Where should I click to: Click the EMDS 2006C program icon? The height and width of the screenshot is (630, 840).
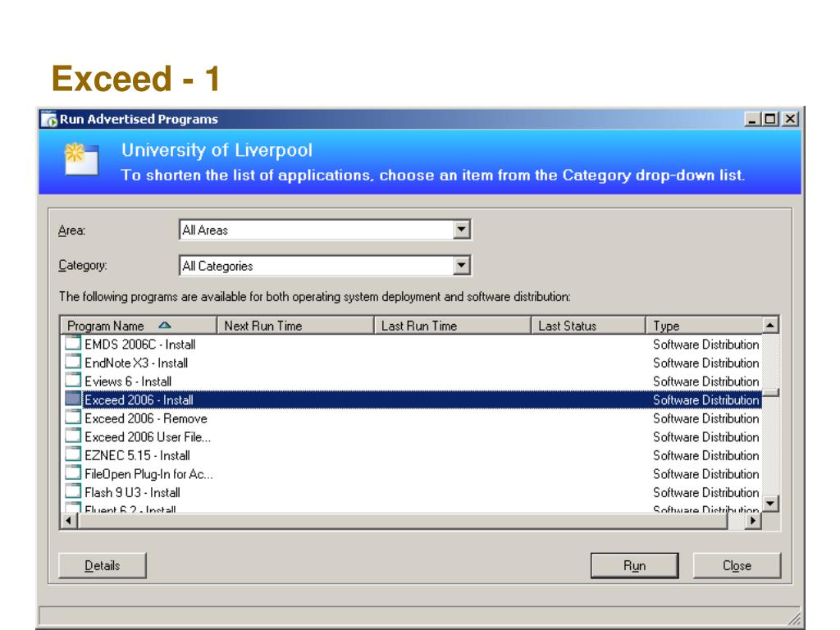(73, 344)
